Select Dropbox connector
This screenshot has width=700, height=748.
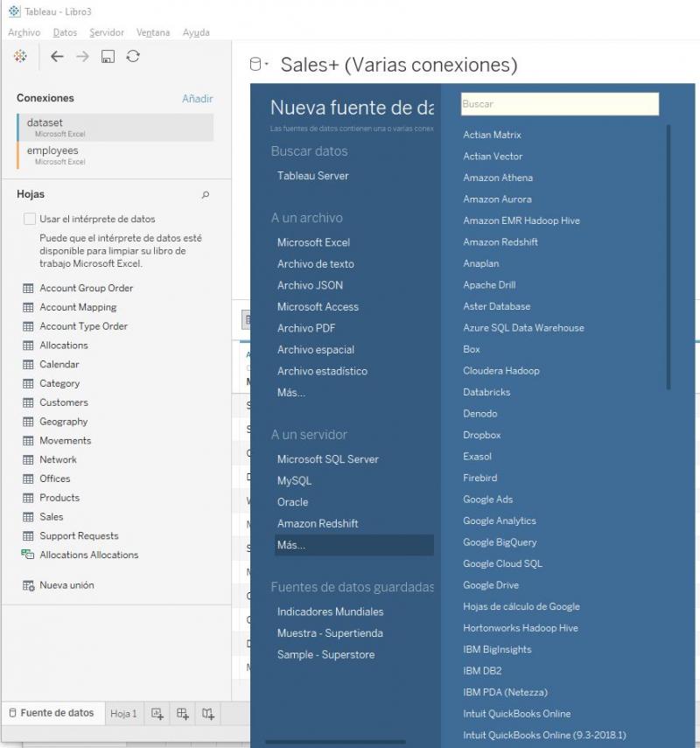pyautogui.click(x=482, y=435)
